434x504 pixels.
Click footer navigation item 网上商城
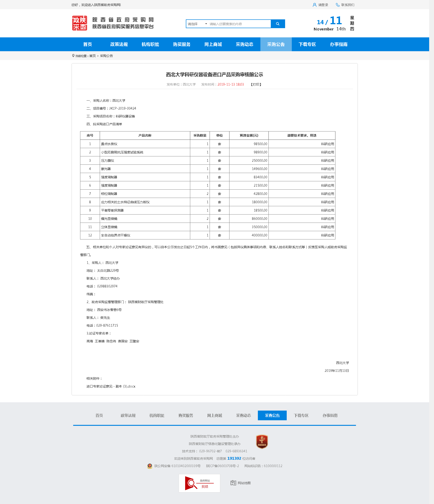215,415
